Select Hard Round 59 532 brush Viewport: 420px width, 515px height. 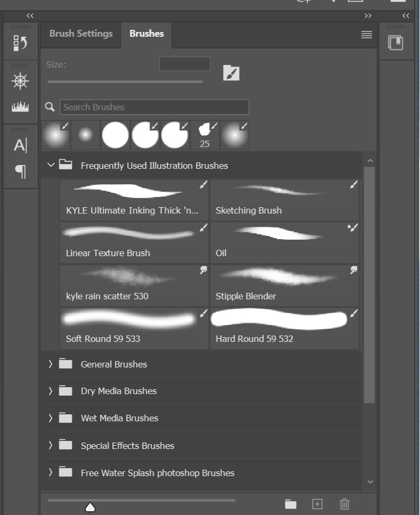coord(284,328)
